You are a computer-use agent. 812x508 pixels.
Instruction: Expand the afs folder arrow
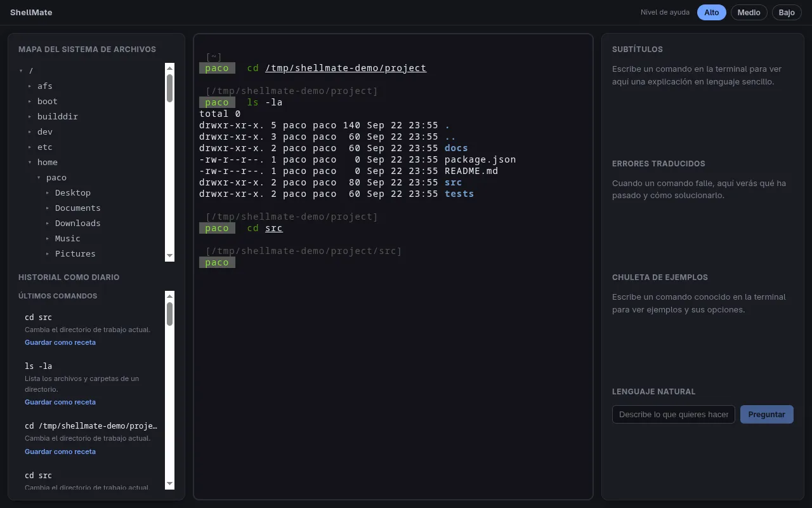click(x=30, y=86)
